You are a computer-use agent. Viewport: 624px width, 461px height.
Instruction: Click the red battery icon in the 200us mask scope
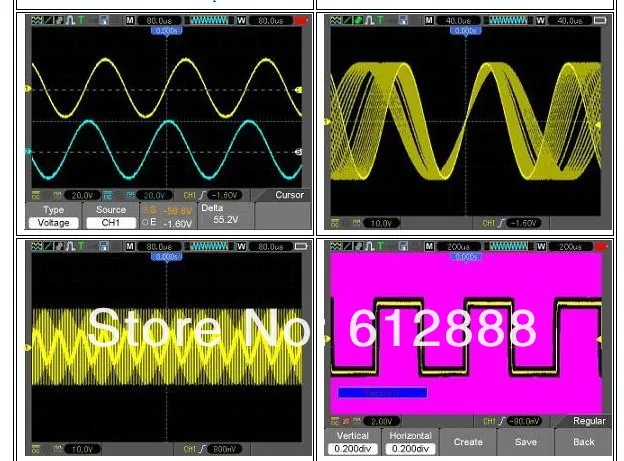tap(601, 246)
